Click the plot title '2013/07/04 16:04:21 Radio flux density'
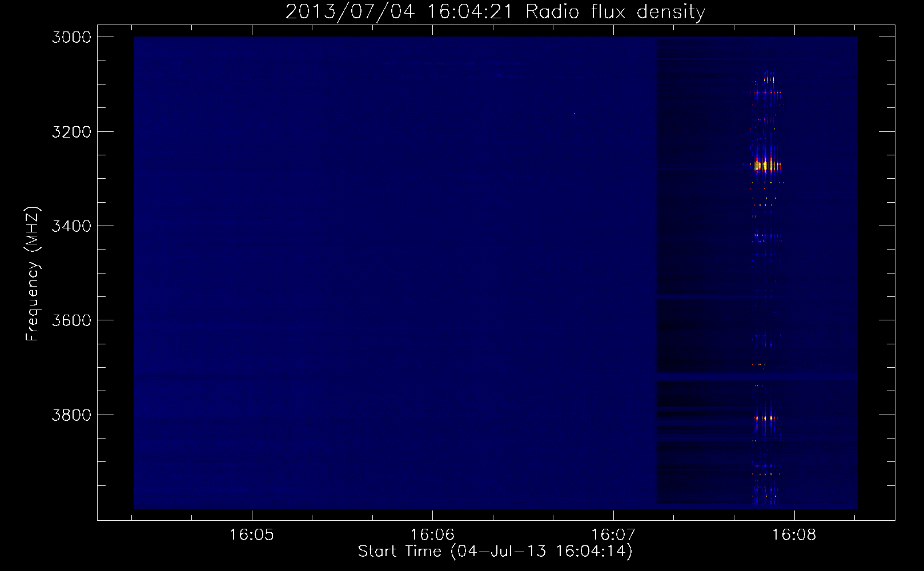924x571 pixels. point(495,11)
